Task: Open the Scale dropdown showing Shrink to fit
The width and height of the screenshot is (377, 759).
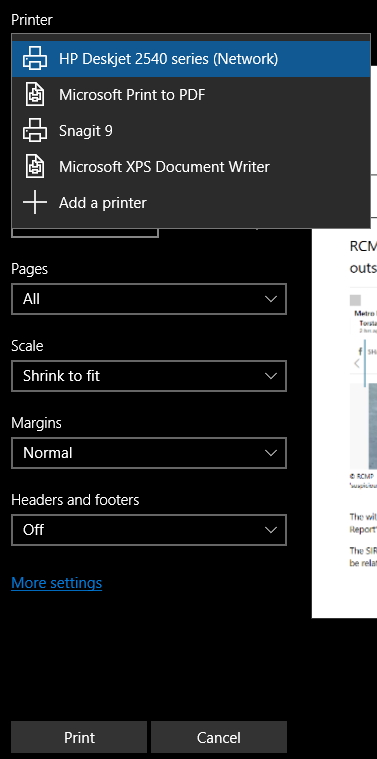Action: [149, 376]
